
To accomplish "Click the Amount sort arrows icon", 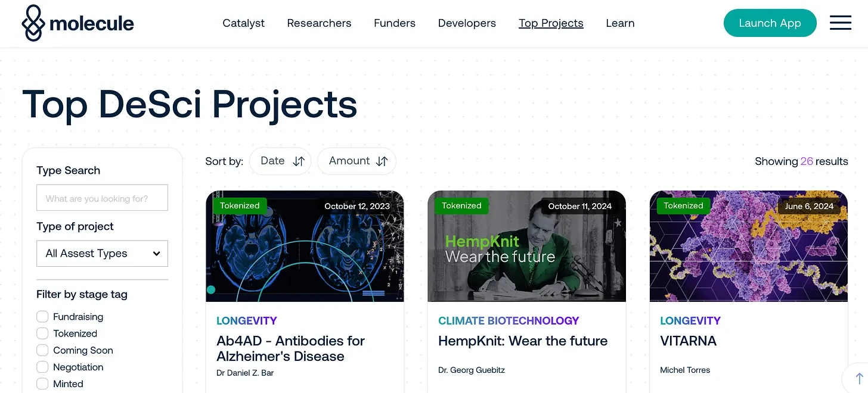I will pos(382,161).
